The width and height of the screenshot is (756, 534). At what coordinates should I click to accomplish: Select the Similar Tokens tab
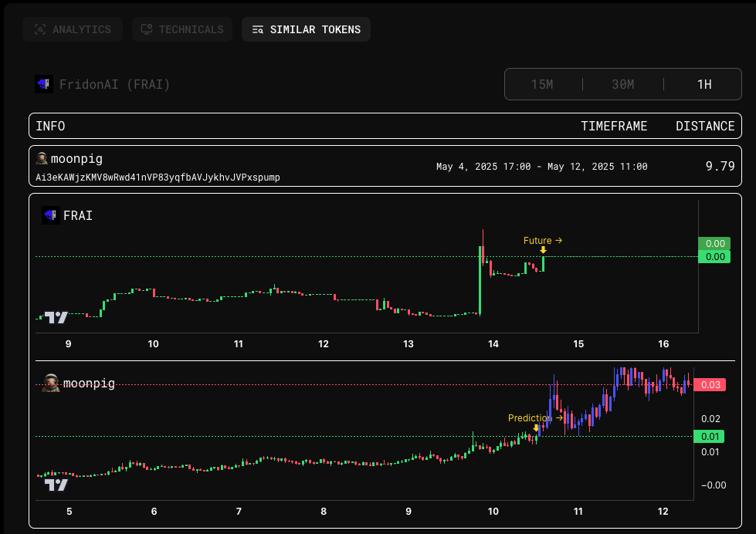(306, 29)
